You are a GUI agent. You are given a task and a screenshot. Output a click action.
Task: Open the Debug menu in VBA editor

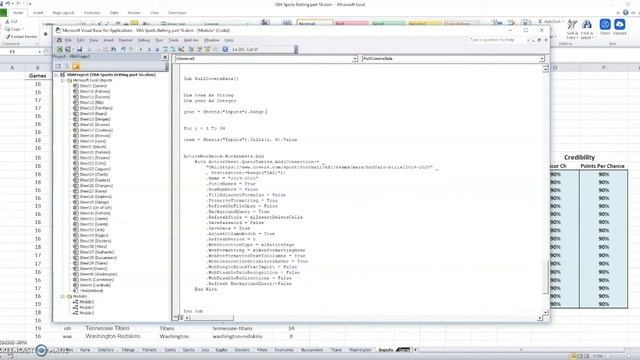(x=144, y=40)
